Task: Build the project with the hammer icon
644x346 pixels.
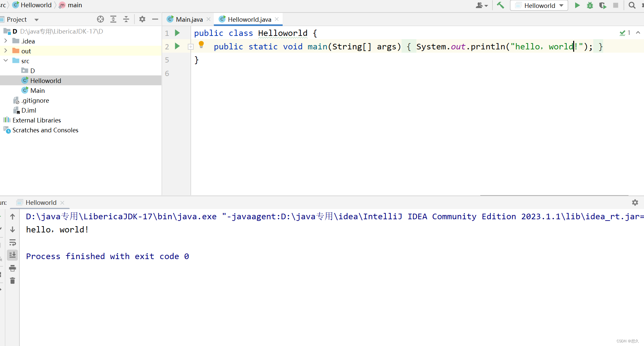Action: coord(500,5)
